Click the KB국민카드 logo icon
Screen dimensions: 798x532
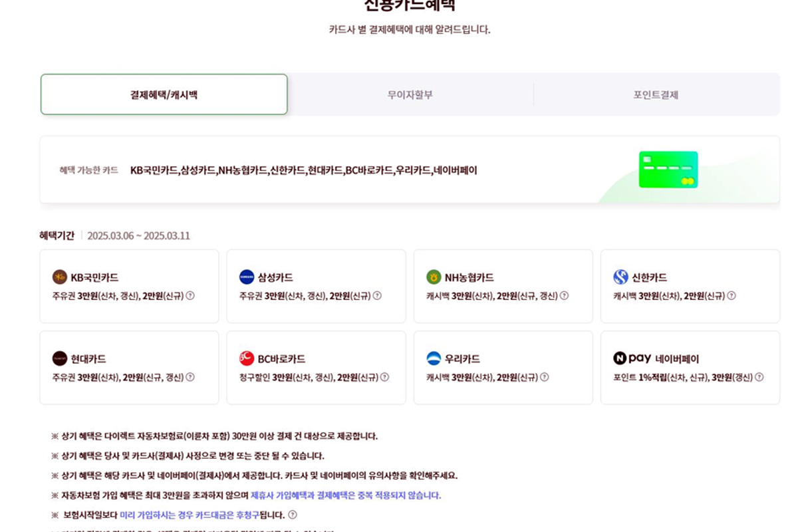click(60, 277)
